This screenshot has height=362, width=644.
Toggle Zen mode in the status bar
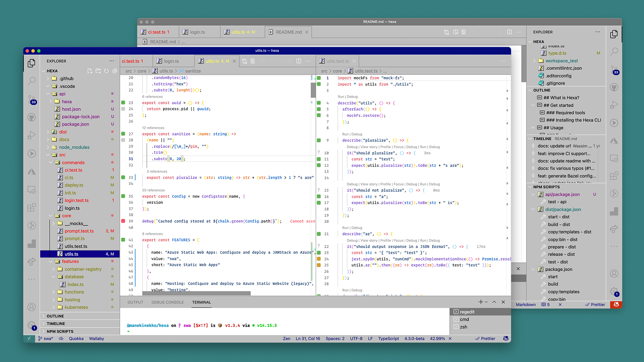(286, 339)
